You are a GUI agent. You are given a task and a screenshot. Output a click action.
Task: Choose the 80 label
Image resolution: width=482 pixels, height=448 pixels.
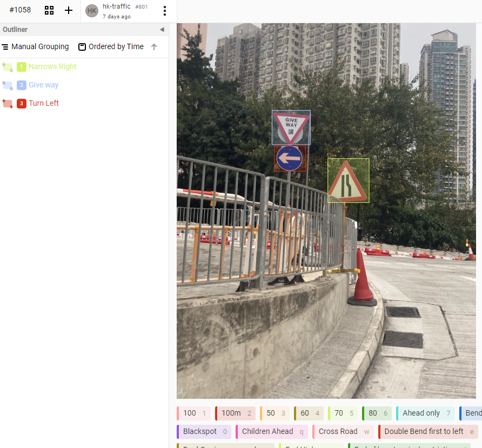(377, 413)
